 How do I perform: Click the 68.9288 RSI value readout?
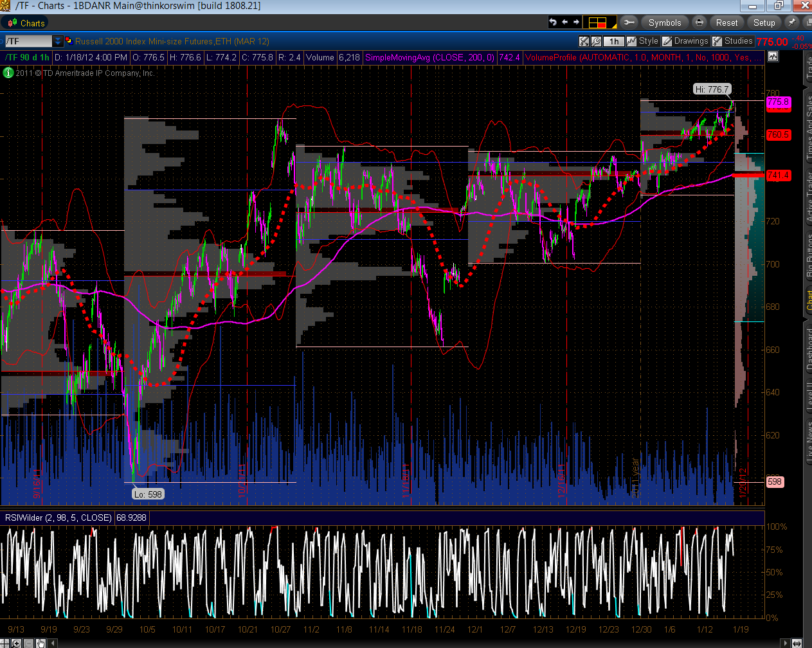pyautogui.click(x=131, y=517)
